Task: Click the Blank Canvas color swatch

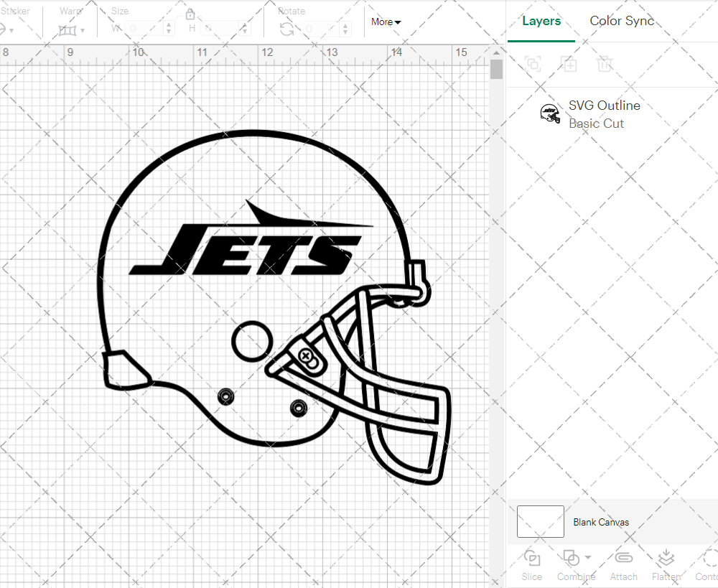Action: (540, 522)
